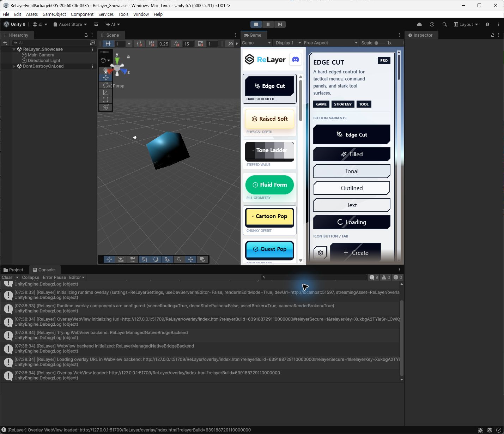Collapse the ReLayer_Showcase scene tree

[x=14, y=49]
